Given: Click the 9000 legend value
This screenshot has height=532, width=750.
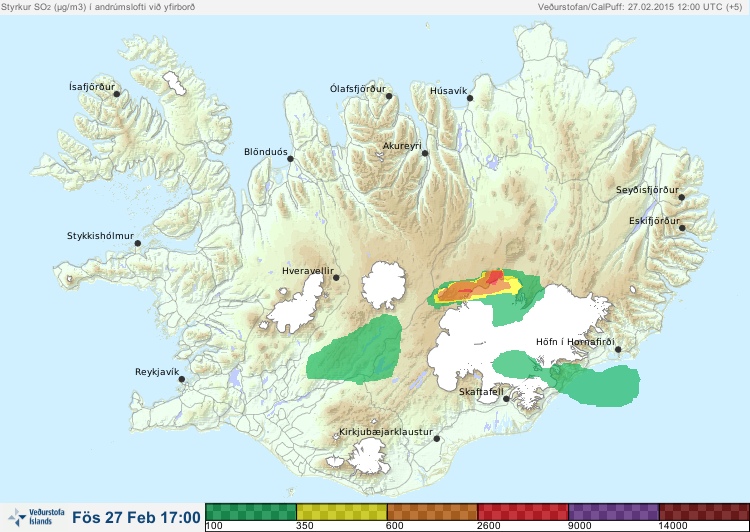Looking at the screenshot, I should (579, 526).
